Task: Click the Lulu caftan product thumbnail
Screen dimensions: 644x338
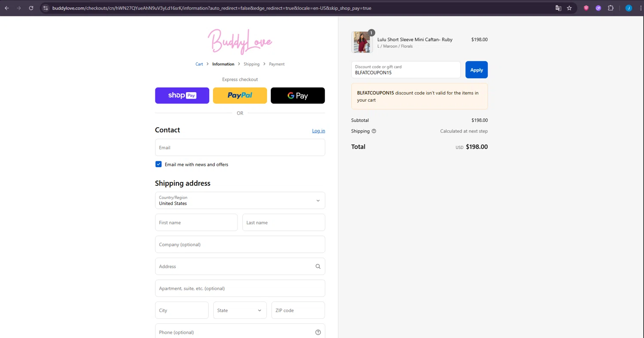Action: (x=362, y=42)
